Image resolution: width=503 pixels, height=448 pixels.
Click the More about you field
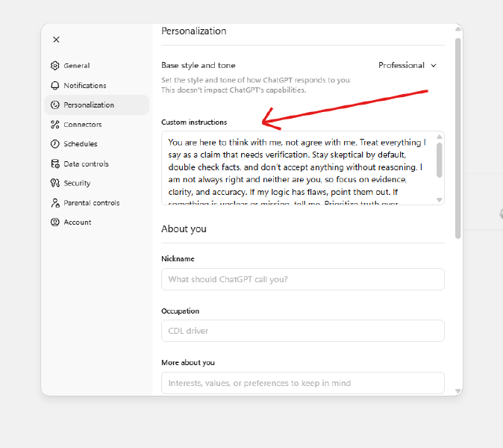point(302,383)
